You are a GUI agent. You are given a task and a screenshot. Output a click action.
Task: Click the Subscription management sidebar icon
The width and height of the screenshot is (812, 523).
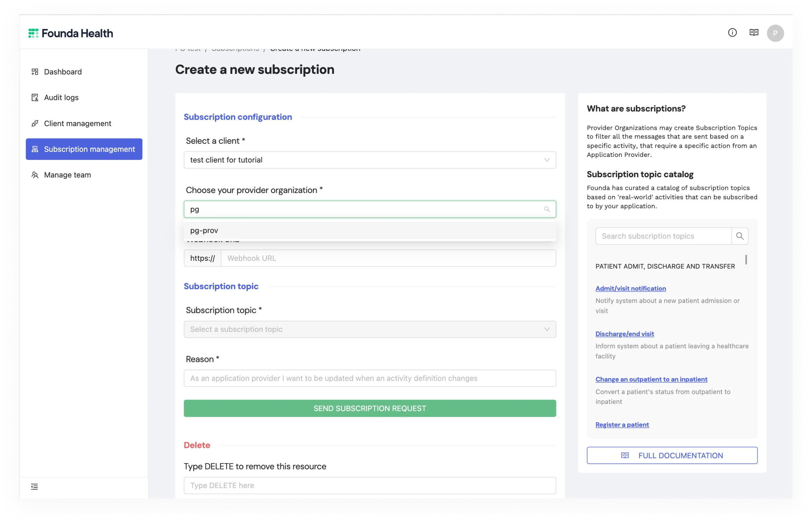click(x=35, y=149)
